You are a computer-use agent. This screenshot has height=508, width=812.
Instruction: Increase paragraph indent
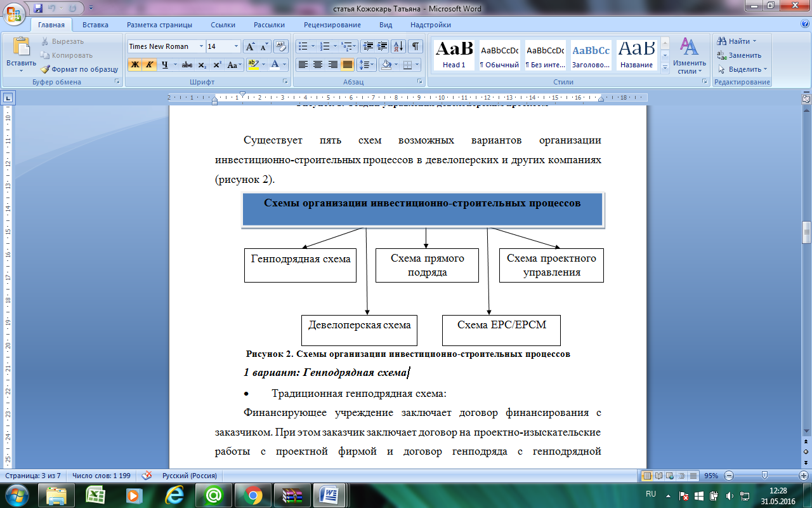tap(382, 46)
